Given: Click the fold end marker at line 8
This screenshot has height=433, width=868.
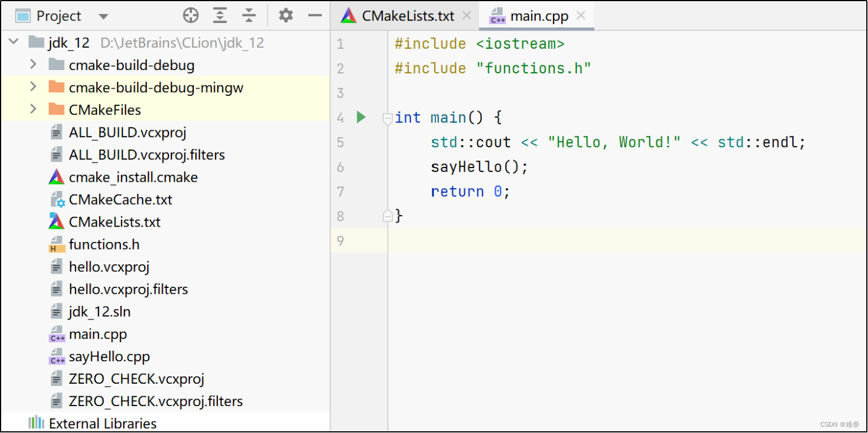Looking at the screenshot, I should point(387,216).
